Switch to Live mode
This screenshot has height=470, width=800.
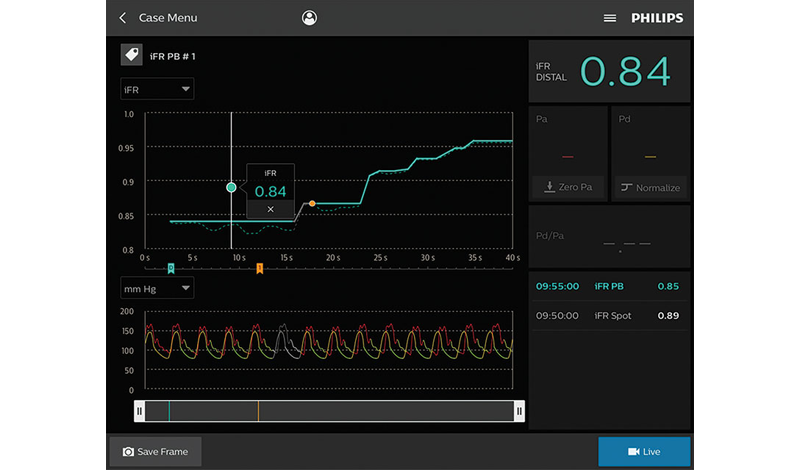coord(644,452)
